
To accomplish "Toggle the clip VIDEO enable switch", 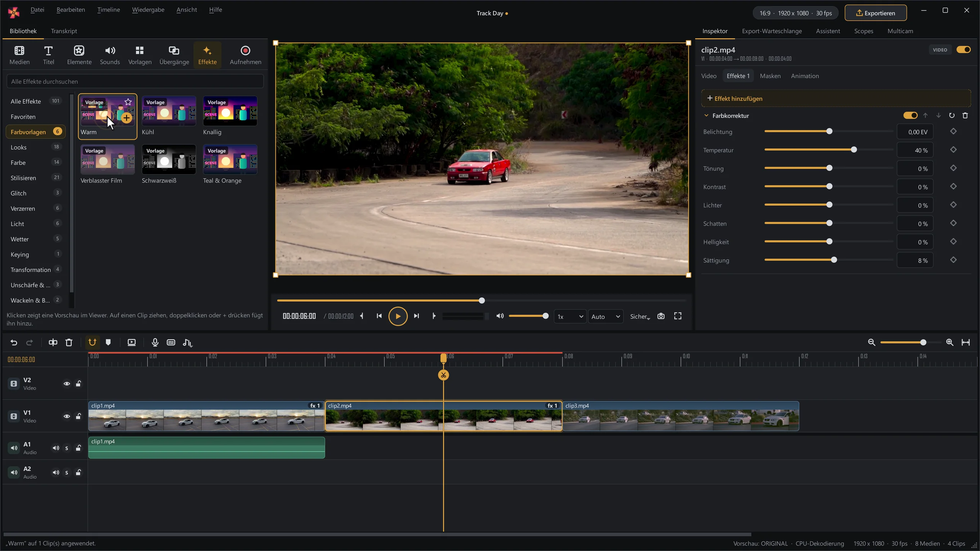I will [963, 50].
